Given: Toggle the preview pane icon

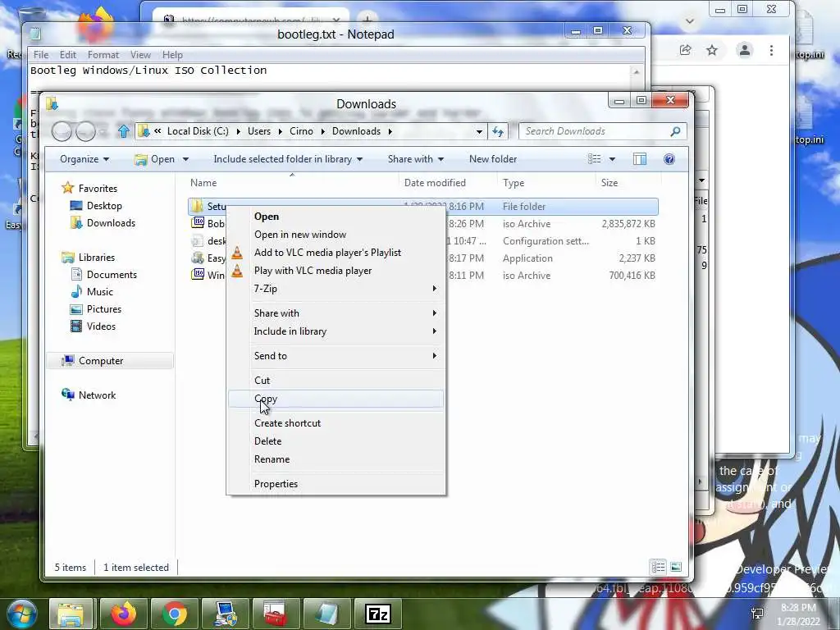Looking at the screenshot, I should pos(640,159).
